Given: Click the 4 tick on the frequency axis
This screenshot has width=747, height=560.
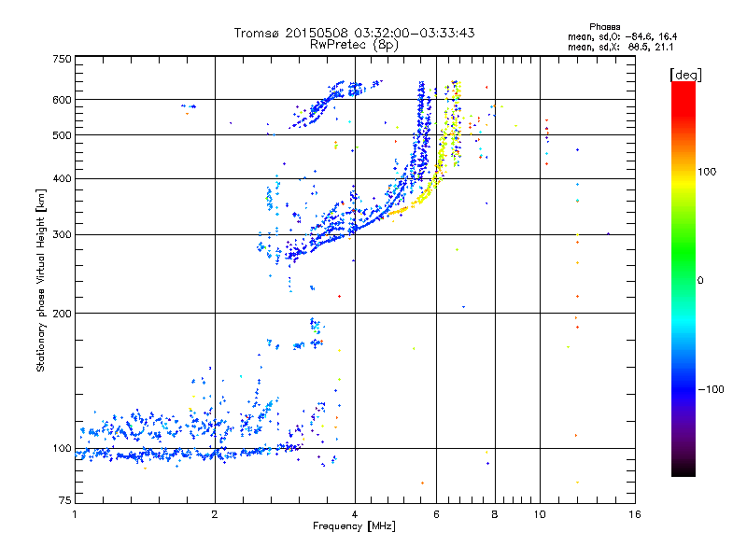Looking at the screenshot, I should 355,514.
